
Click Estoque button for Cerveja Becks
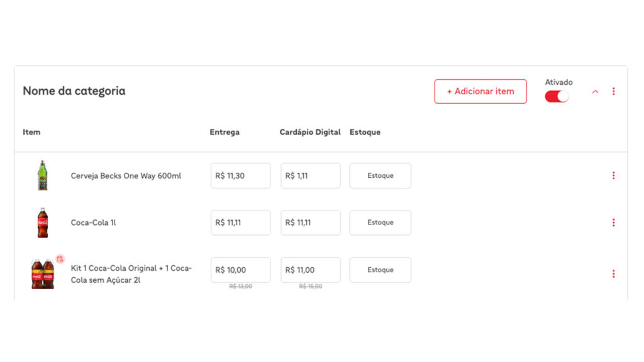coord(380,176)
